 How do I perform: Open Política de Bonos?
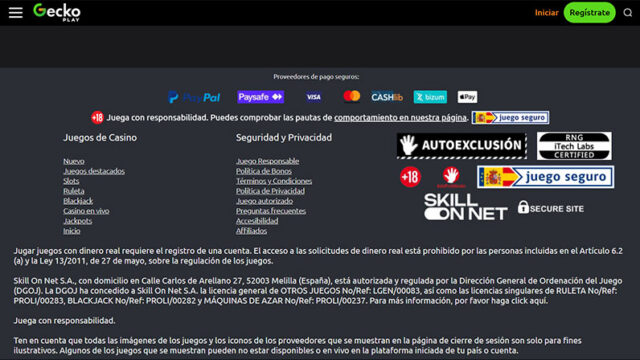[264, 171]
